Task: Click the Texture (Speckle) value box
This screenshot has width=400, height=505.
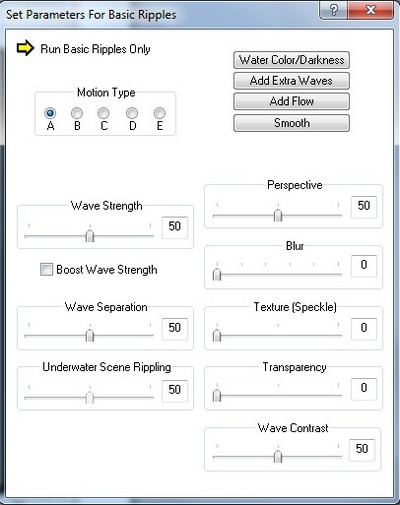Action: [364, 328]
